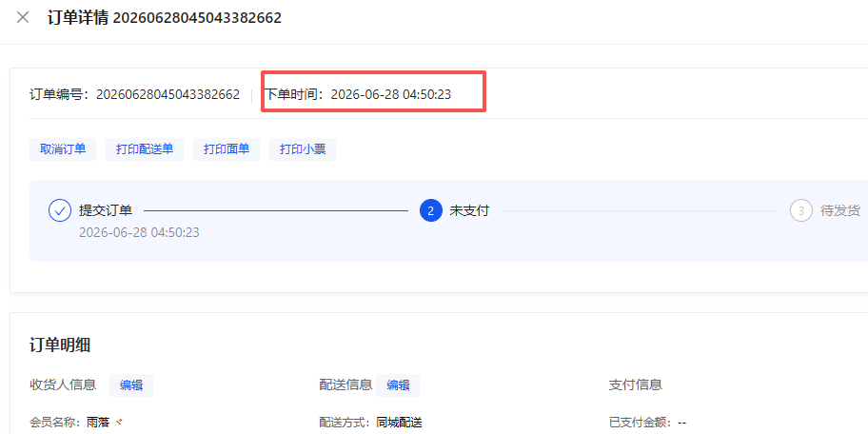Click the 打印小票 button
This screenshot has width=868, height=434.
(x=303, y=148)
